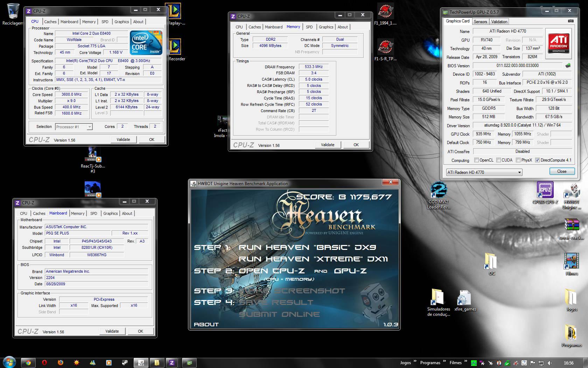Select the Filmes desktop icon
The image size is (588, 368).
[572, 264]
